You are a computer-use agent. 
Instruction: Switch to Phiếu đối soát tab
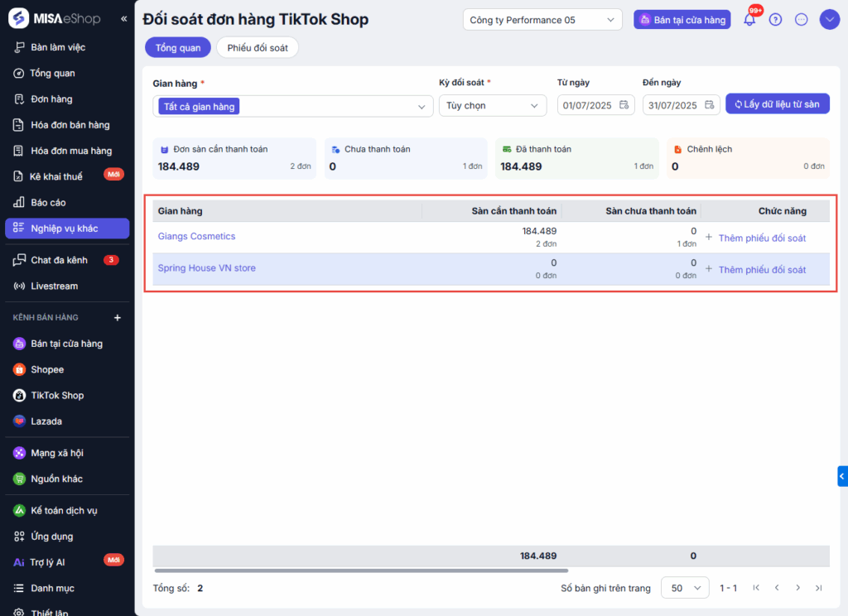tap(258, 47)
